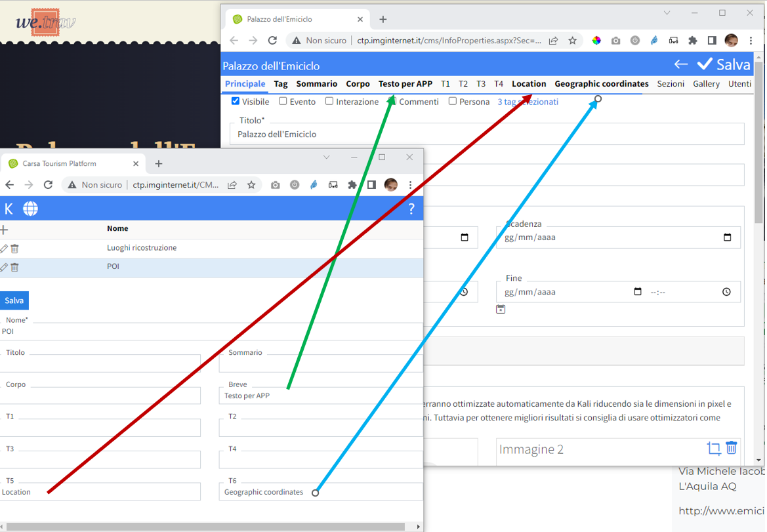Click the Nome field containing POI
The width and height of the screenshot is (767, 532).
[x=212, y=331]
